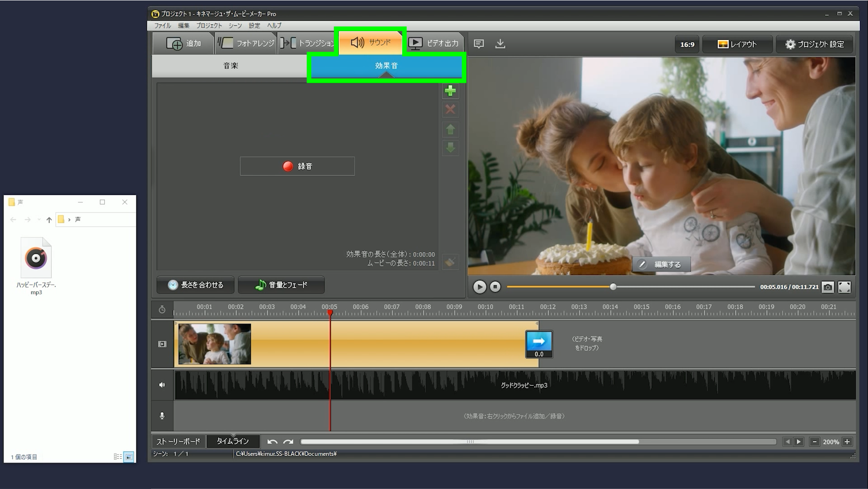This screenshot has height=489, width=868.
Task: Click the green move-down arrow icon
Action: pyautogui.click(x=450, y=148)
